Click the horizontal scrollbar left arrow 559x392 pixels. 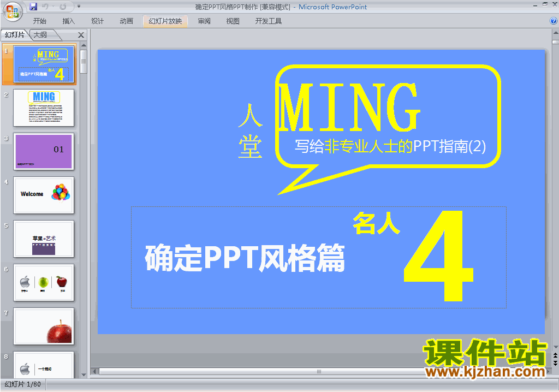point(94,371)
